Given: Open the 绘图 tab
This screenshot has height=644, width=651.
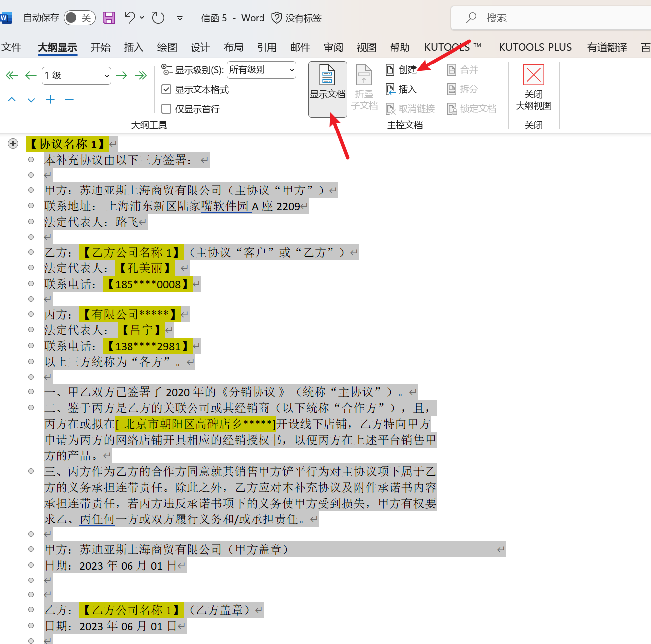Looking at the screenshot, I should (167, 47).
